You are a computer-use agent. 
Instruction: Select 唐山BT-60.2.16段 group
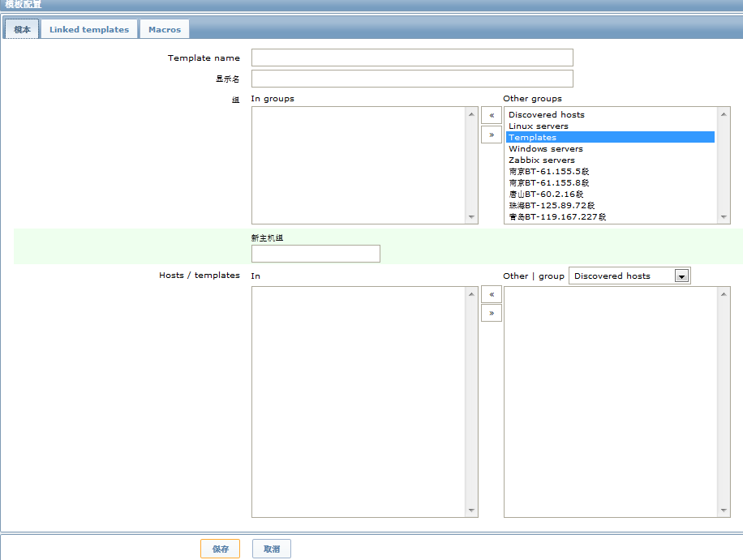610,194
